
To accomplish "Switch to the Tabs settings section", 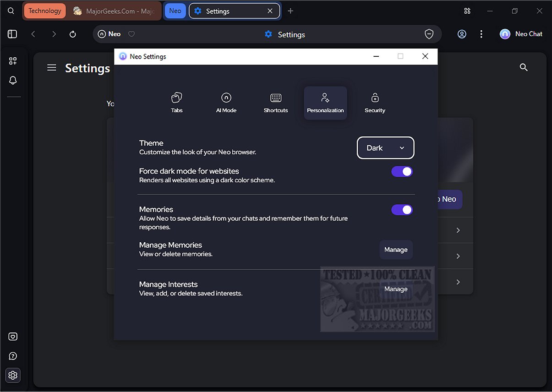I will [x=177, y=103].
